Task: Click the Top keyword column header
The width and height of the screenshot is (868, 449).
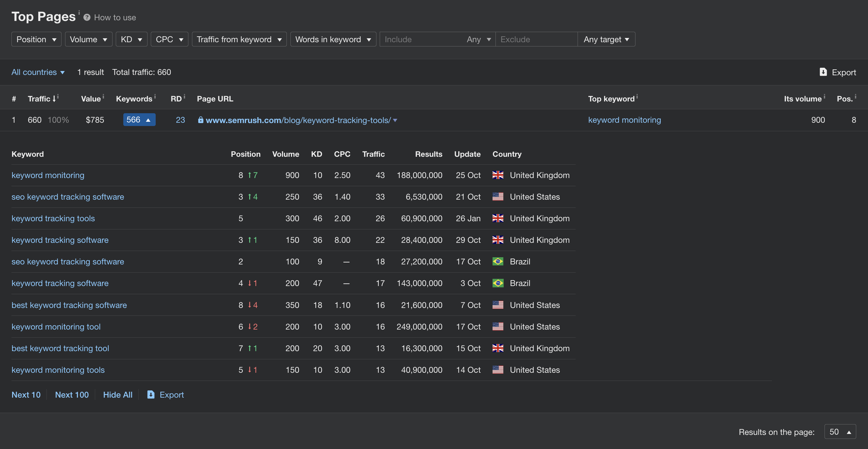Action: coord(611,99)
